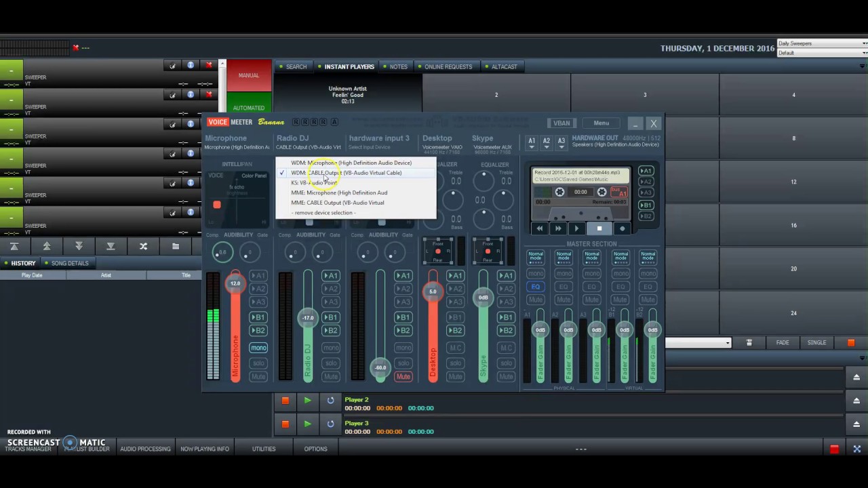Viewport: 868px width, 488px height.
Task: Eject Player 3 using the eject icon
Action: [856, 424]
